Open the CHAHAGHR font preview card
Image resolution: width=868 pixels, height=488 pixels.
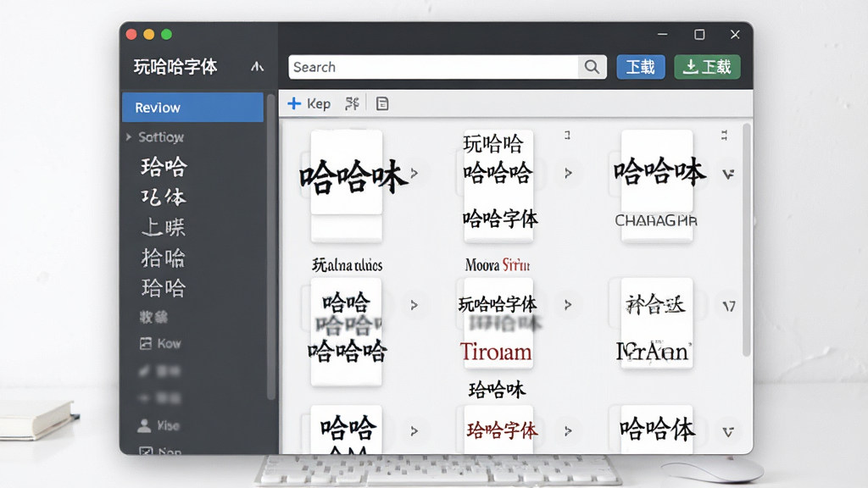657,186
